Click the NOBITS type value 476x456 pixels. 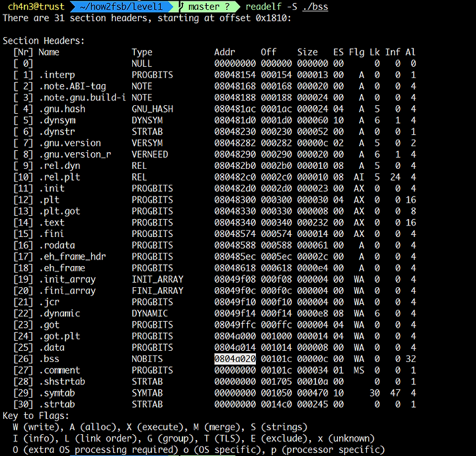147,359
